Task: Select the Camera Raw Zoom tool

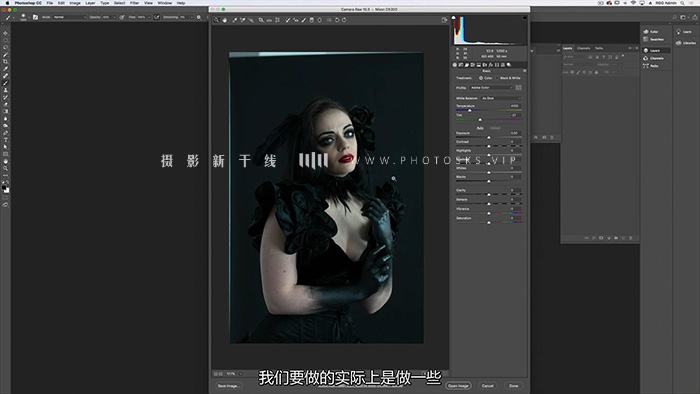Action: 216,20
